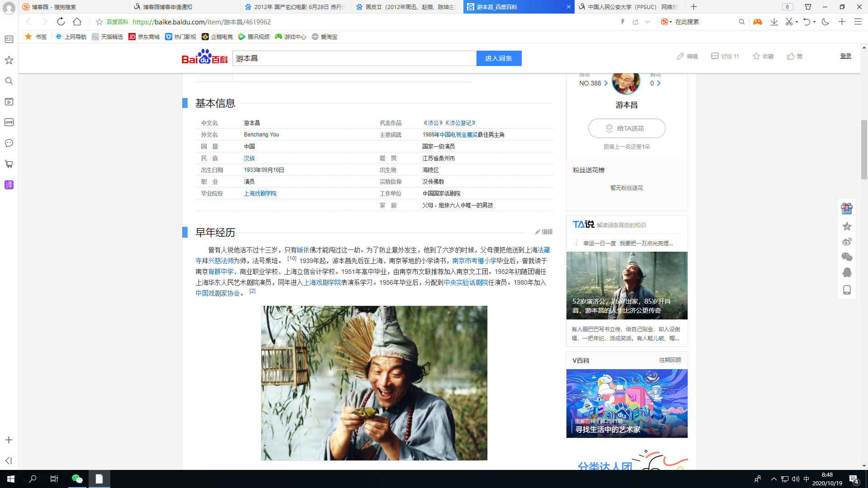
Task: Toggle bookmark star in address bar
Action: (x=99, y=22)
